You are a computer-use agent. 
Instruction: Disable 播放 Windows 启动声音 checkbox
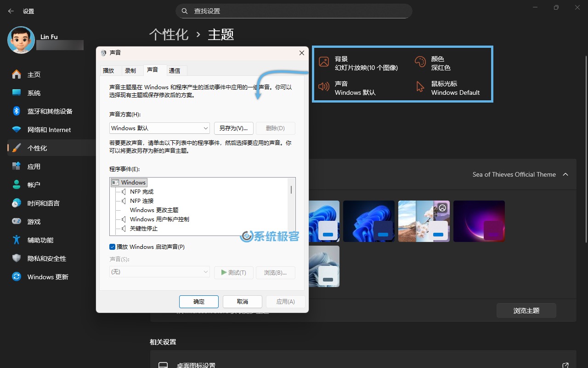112,247
